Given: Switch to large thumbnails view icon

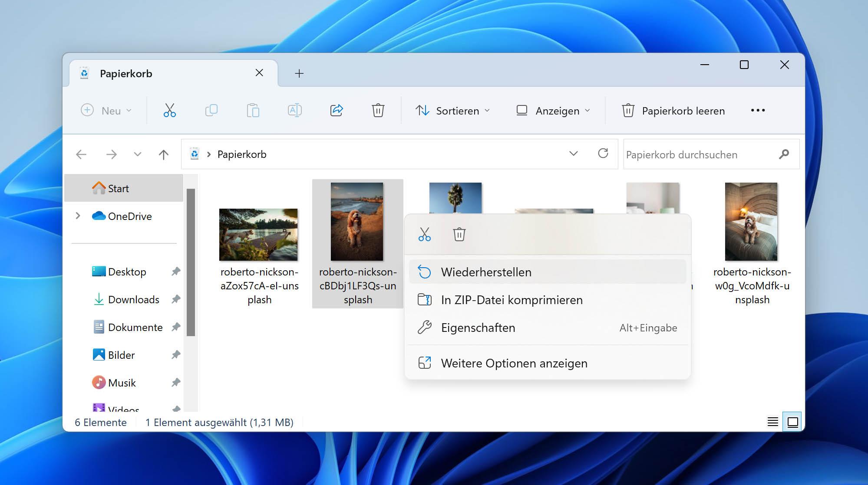Looking at the screenshot, I should click(793, 422).
